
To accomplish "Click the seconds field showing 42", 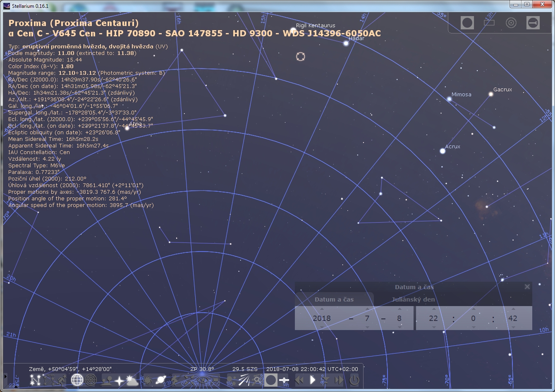I will click(x=513, y=318).
